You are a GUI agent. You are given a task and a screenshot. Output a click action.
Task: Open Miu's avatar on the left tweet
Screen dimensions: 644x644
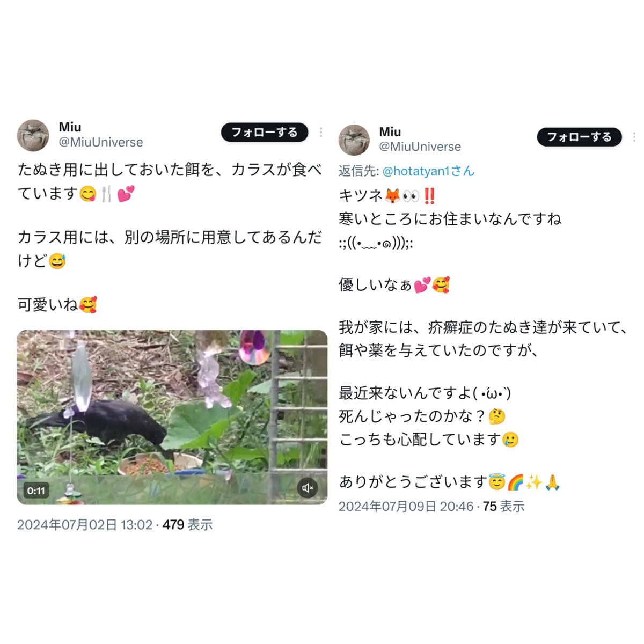point(33,135)
